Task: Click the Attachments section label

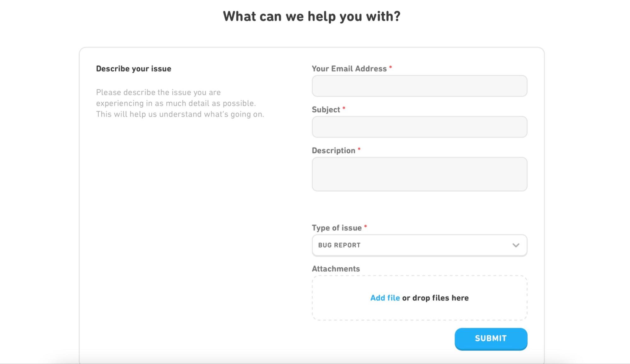Action: [335, 269]
